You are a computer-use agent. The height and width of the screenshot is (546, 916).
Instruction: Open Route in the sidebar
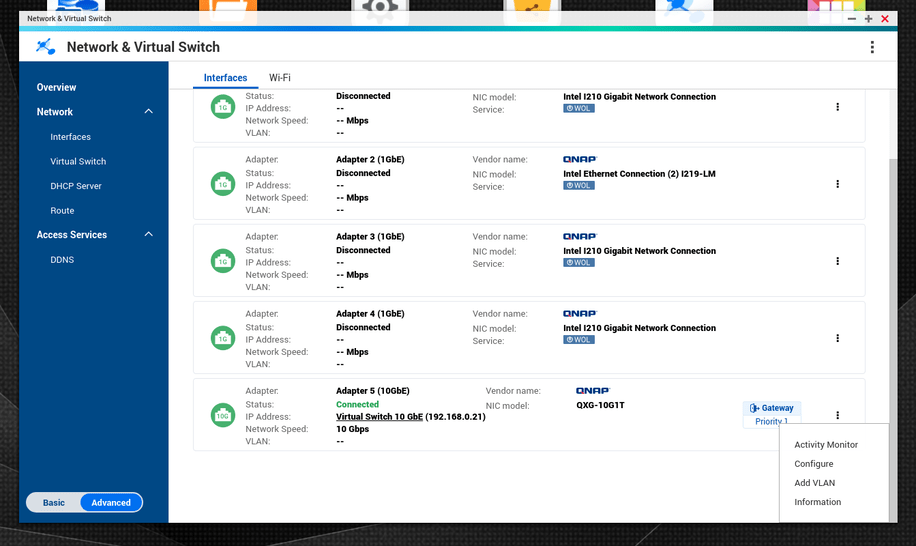click(x=62, y=210)
